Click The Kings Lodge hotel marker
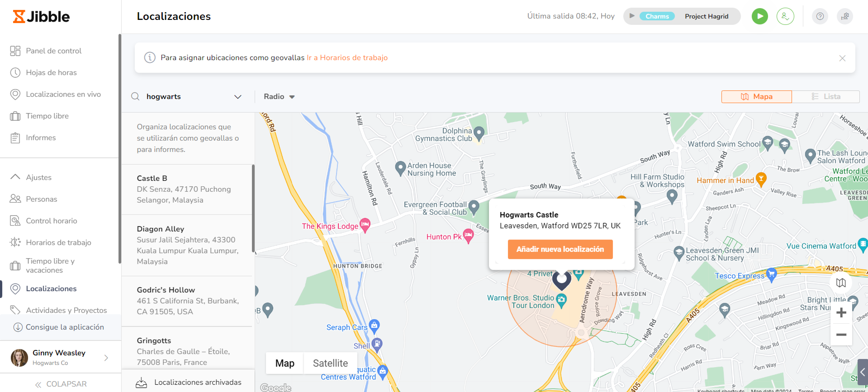Viewport: 868px width, 392px height. point(365,225)
